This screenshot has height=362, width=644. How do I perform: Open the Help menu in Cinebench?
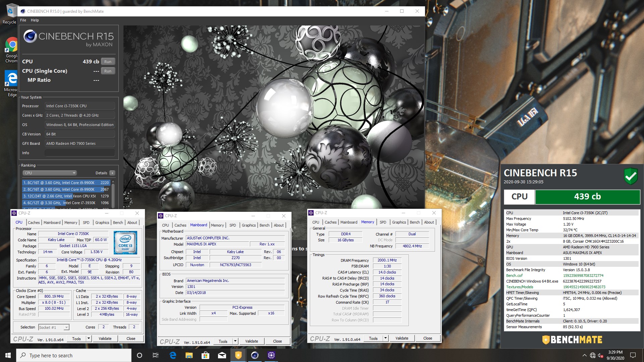point(35,20)
